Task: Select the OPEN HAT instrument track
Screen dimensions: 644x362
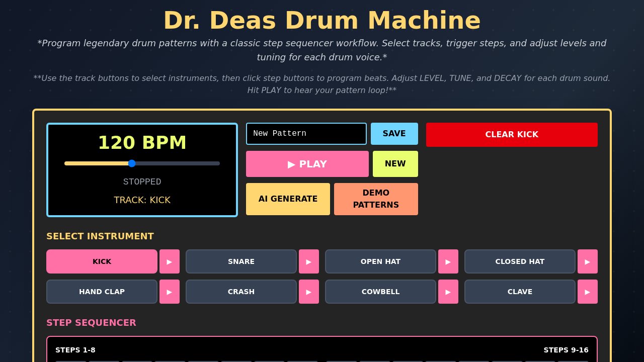Action: [380, 261]
